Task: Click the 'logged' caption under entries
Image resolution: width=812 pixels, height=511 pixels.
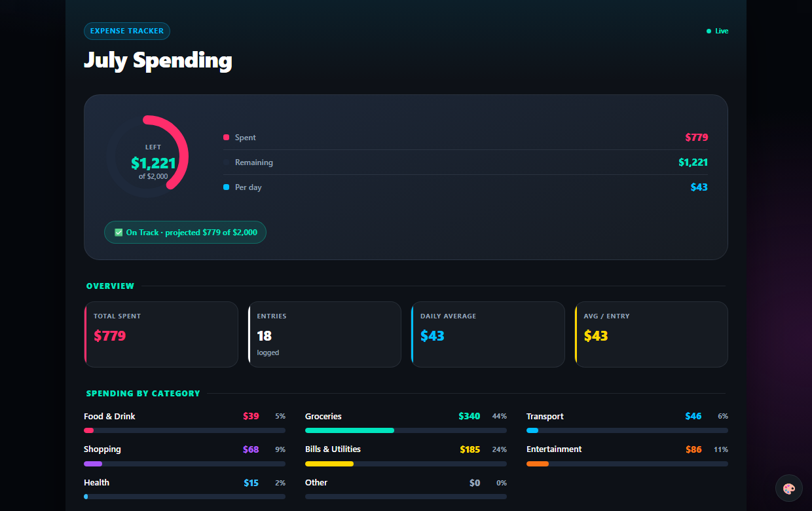Action: (x=268, y=352)
